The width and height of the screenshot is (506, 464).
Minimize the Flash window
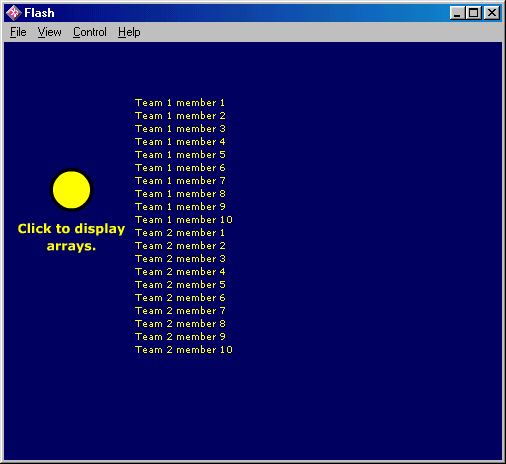pyautogui.click(x=457, y=13)
